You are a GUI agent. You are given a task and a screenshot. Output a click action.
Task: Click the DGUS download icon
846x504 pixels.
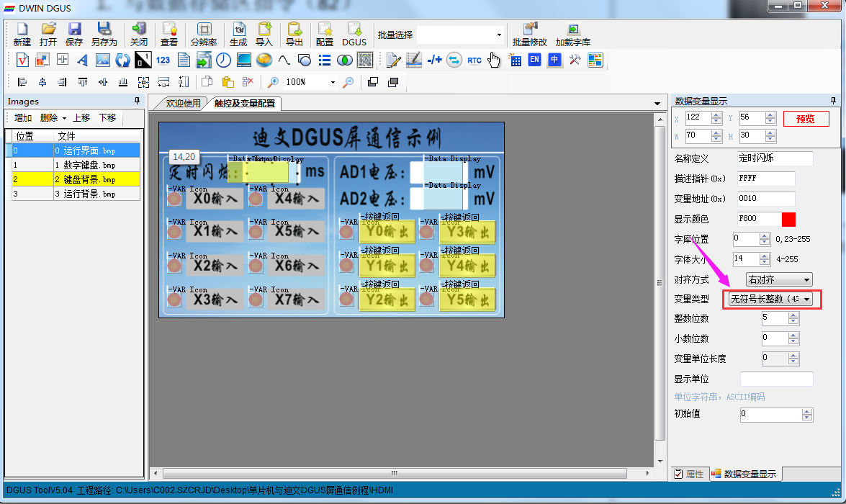click(x=354, y=35)
